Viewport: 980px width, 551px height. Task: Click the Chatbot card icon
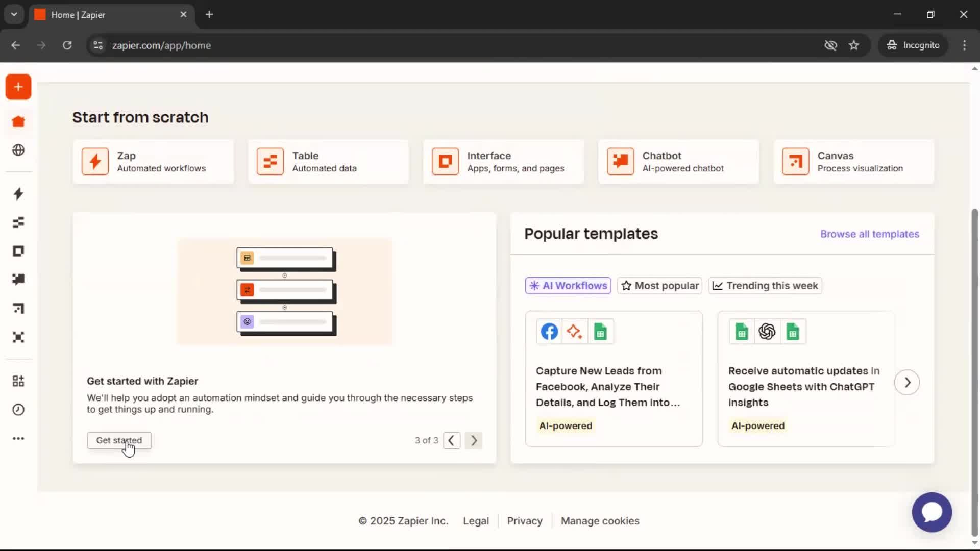click(x=620, y=161)
